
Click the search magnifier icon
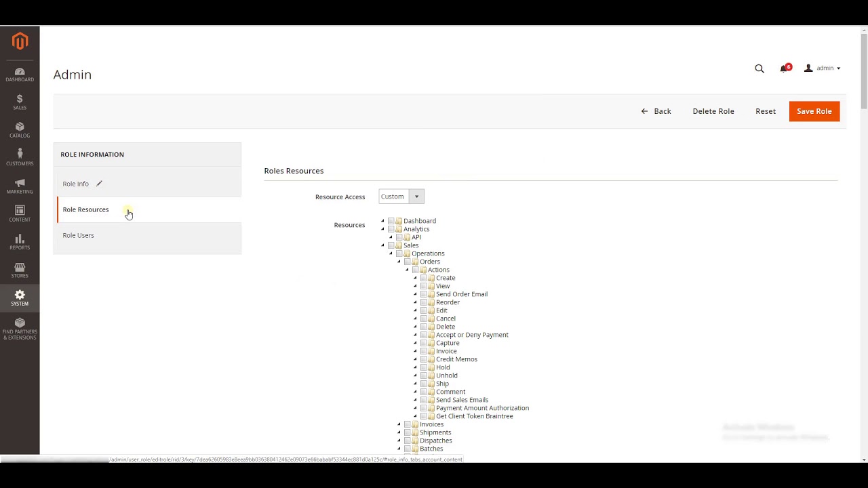coord(759,68)
